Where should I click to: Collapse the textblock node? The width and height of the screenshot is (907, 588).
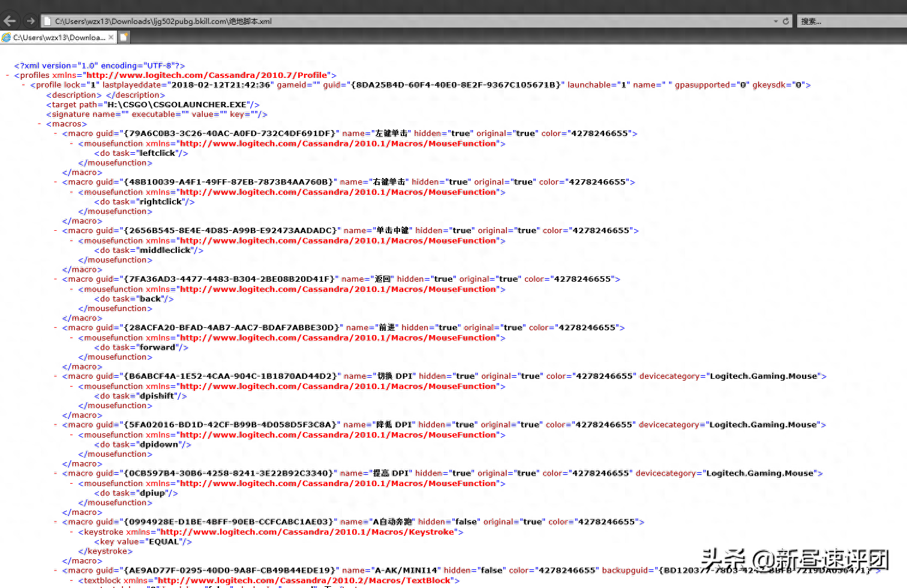[x=72, y=581]
